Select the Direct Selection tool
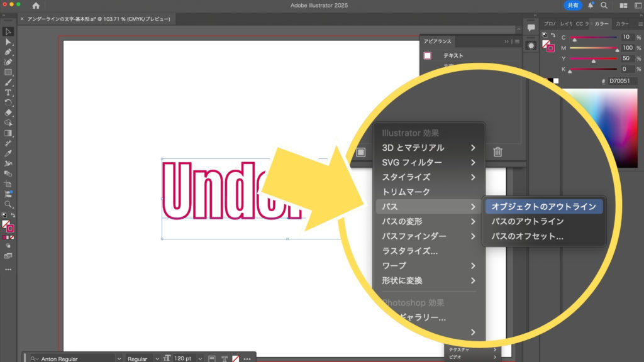644x362 pixels. (8, 41)
